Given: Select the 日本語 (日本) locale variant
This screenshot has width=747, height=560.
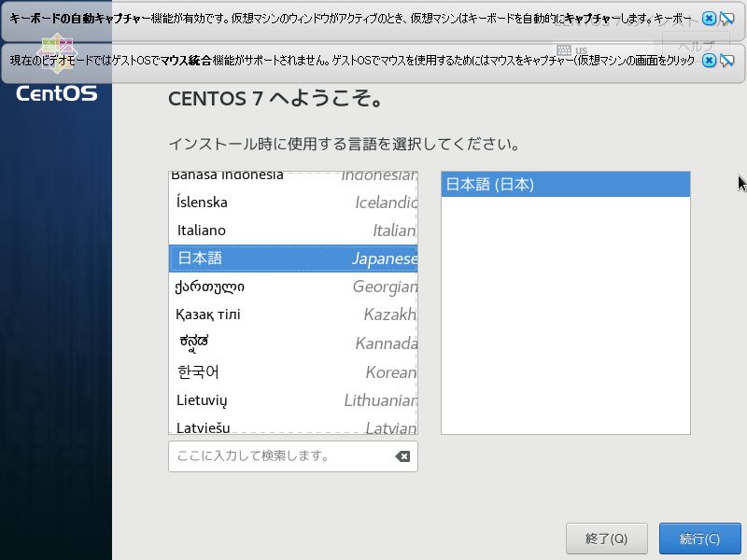Looking at the screenshot, I should [x=564, y=184].
